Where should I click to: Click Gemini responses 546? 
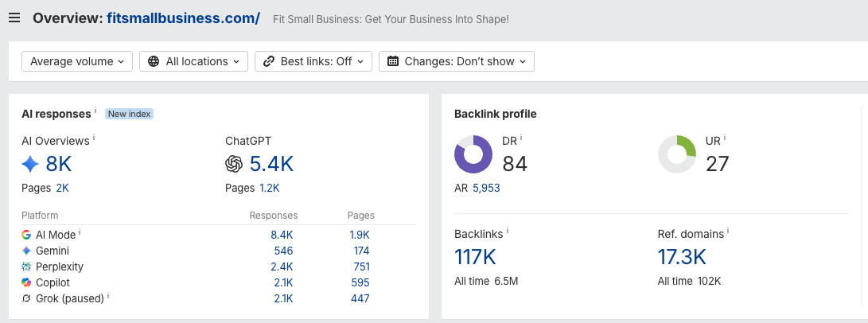pyautogui.click(x=283, y=251)
